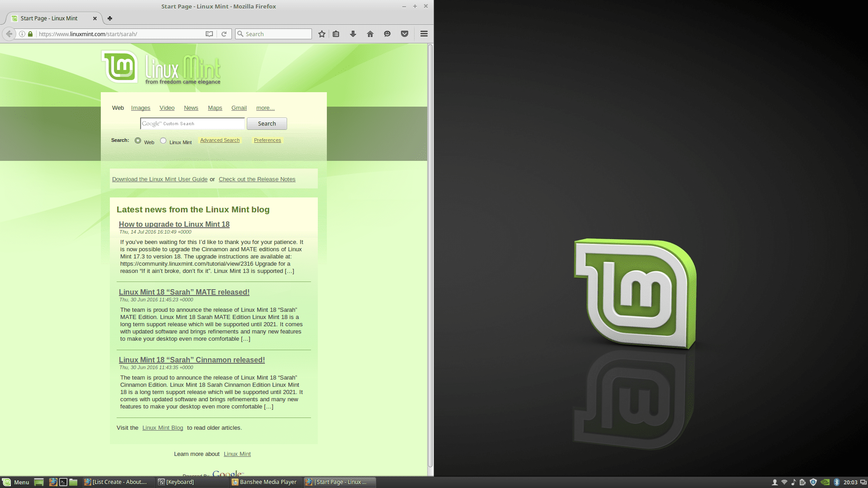The width and height of the screenshot is (868, 488).
Task: Click the Pocket save icon in toolbar
Action: coord(404,34)
